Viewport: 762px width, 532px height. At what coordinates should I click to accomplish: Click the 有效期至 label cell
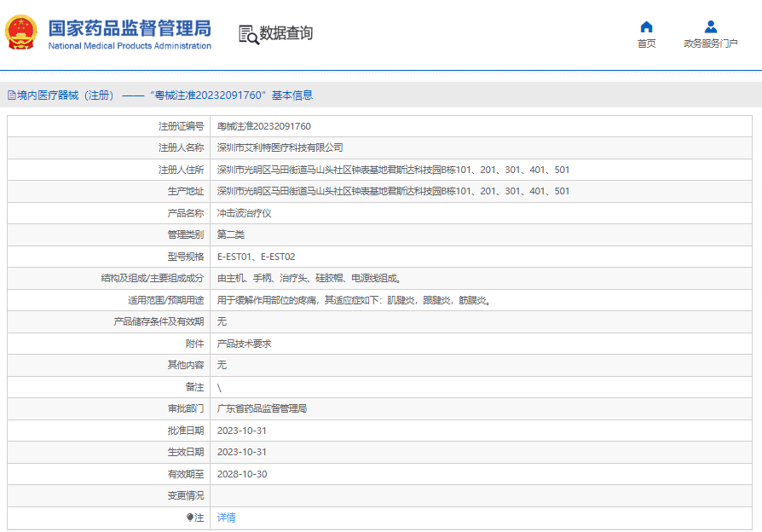pyautogui.click(x=108, y=474)
